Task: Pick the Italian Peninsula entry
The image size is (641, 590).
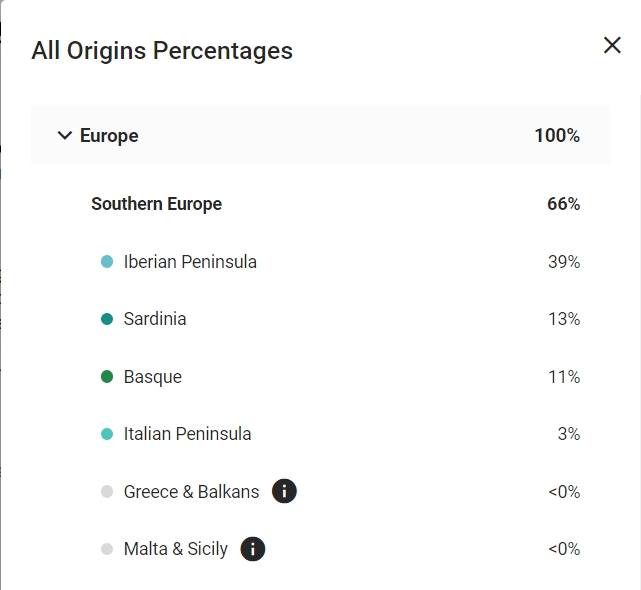Action: (x=187, y=434)
